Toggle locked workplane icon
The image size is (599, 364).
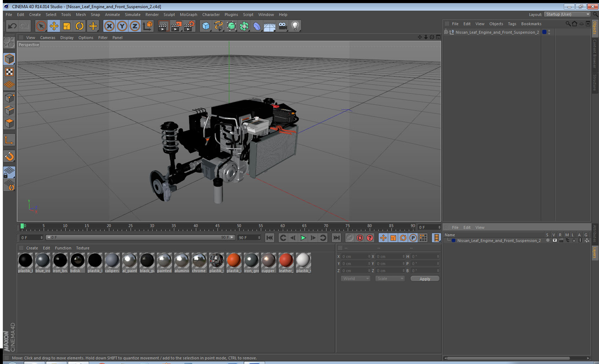pos(9,172)
